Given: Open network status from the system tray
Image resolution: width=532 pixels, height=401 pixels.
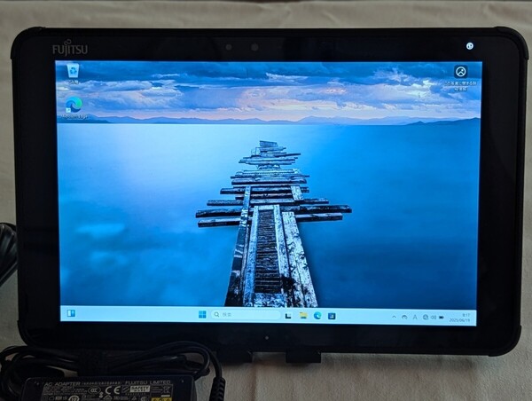Looking at the screenshot, I should click(x=426, y=317).
